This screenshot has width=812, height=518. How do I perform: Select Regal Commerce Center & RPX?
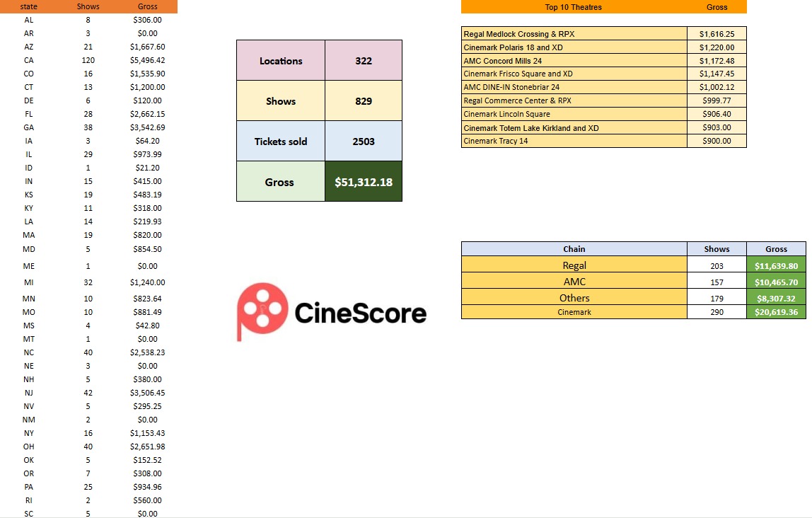pyautogui.click(x=574, y=100)
